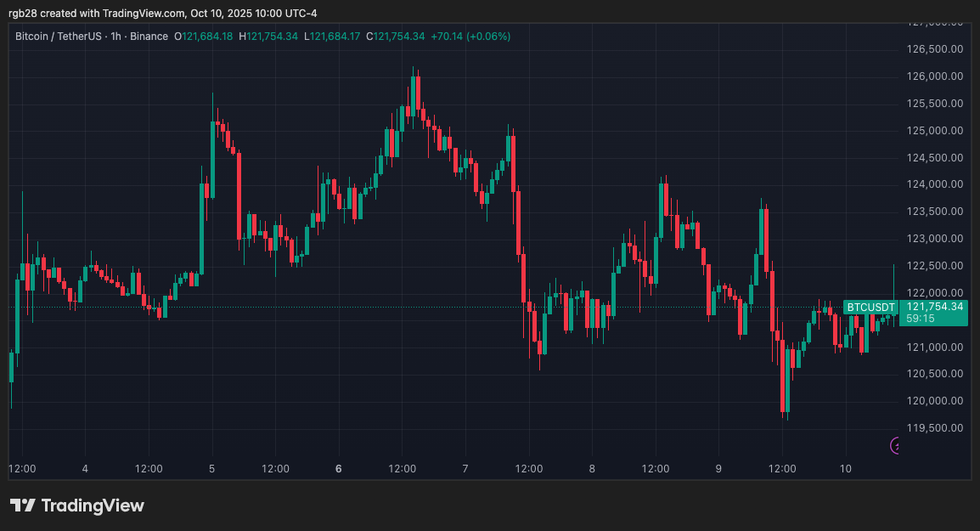Click the purple lightning bolt icon

(x=895, y=445)
